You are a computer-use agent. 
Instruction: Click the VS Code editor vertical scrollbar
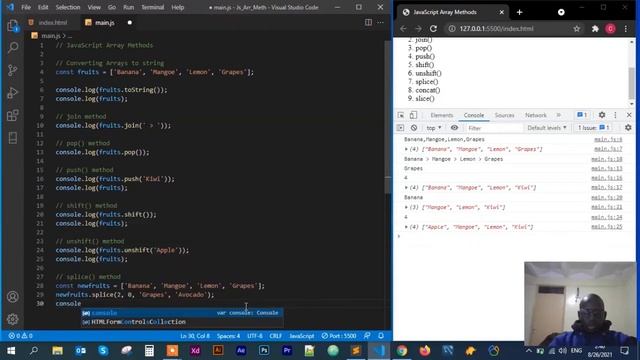388,116
